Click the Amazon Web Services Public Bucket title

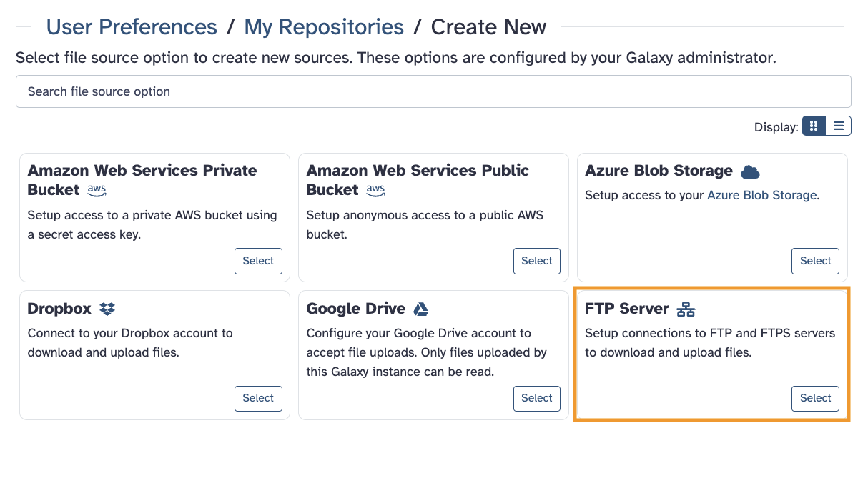pyautogui.click(x=418, y=180)
